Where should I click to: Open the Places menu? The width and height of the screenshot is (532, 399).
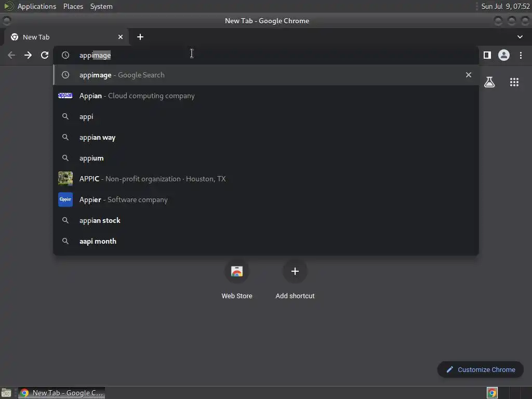click(x=73, y=6)
